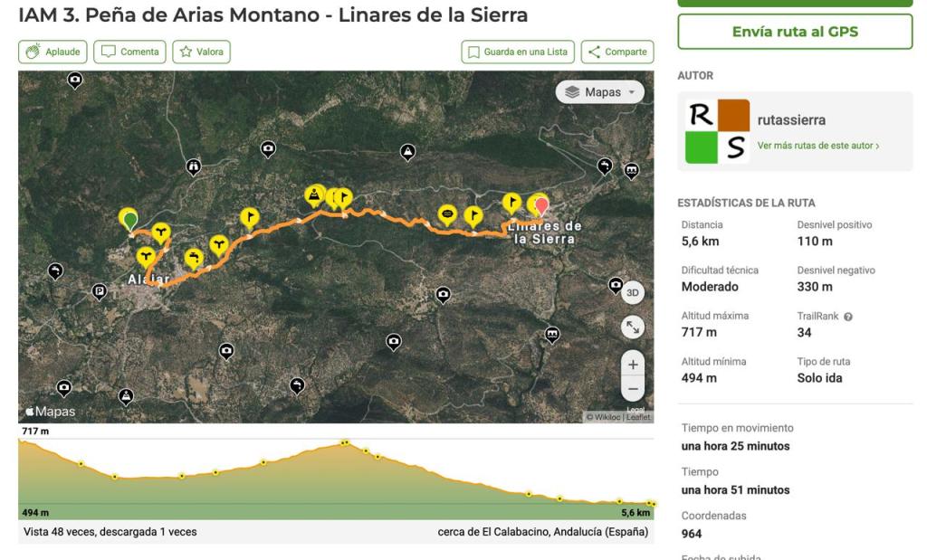Save route with Guarda en una Lista

tap(518, 52)
